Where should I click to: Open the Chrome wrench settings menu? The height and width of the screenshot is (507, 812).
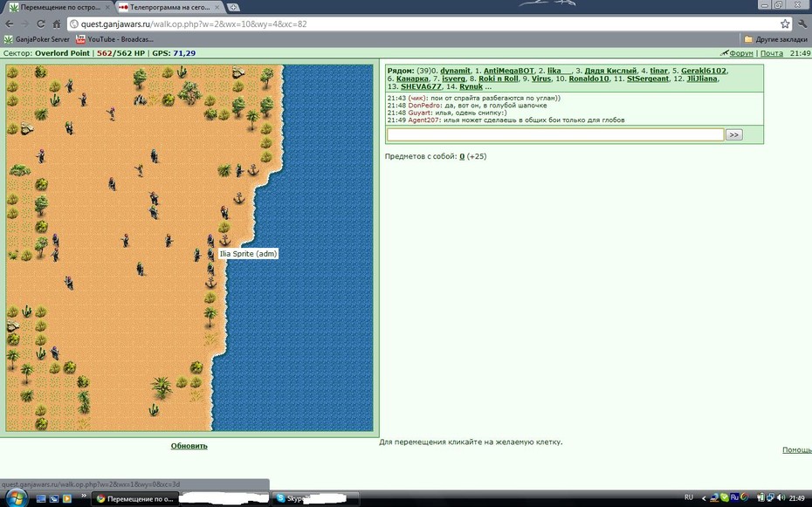[802, 24]
